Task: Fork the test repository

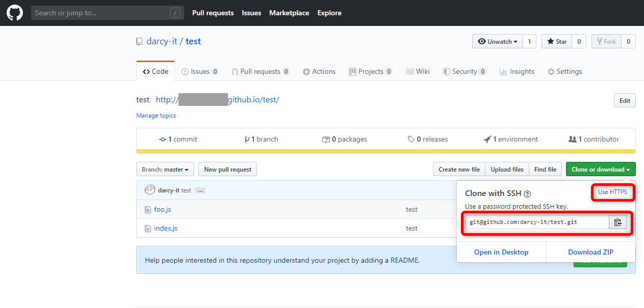Action: pos(606,41)
